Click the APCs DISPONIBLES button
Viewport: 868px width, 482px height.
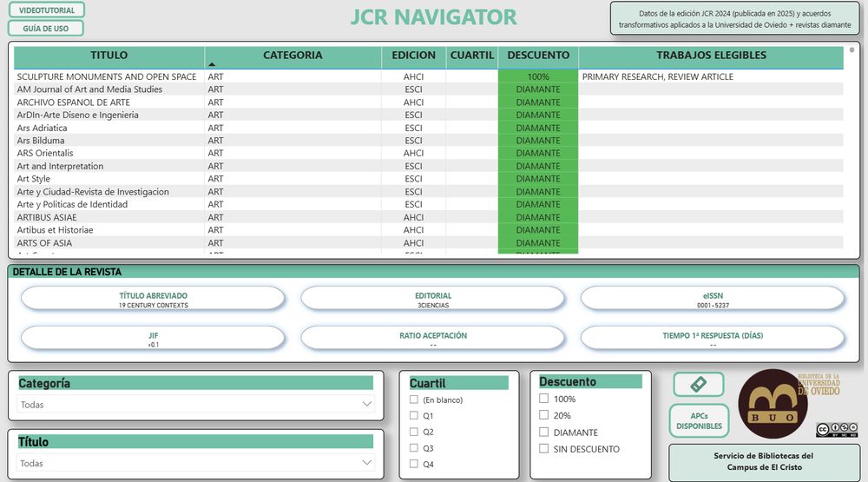699,421
